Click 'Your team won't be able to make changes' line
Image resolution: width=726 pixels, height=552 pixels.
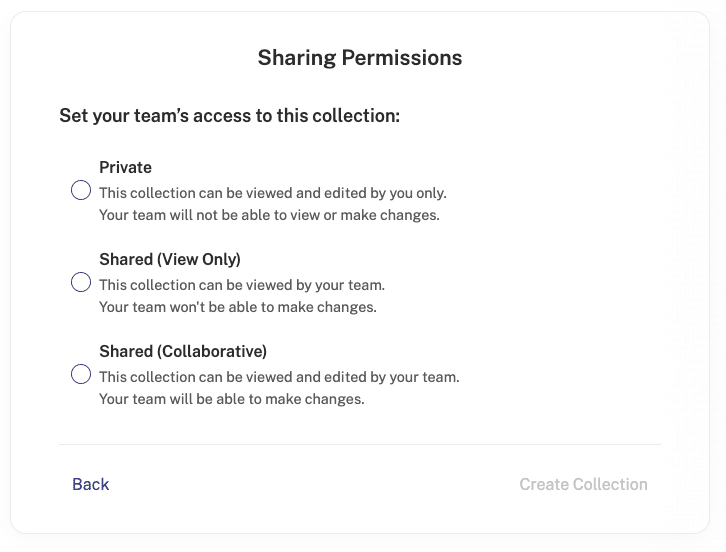[238, 307]
